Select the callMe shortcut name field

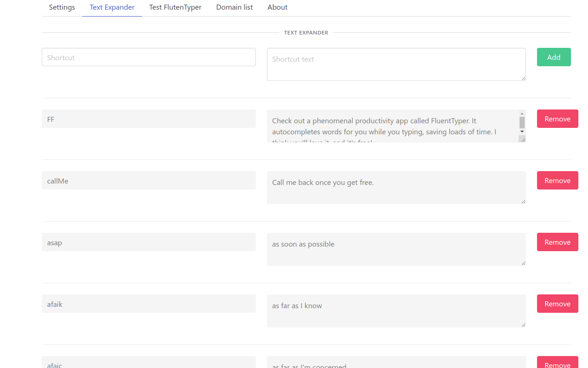(148, 180)
